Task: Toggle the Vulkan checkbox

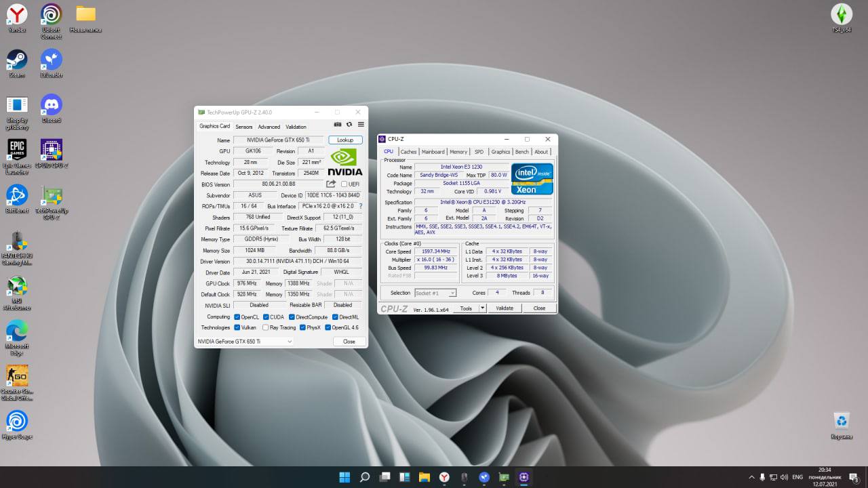Action: [x=237, y=327]
